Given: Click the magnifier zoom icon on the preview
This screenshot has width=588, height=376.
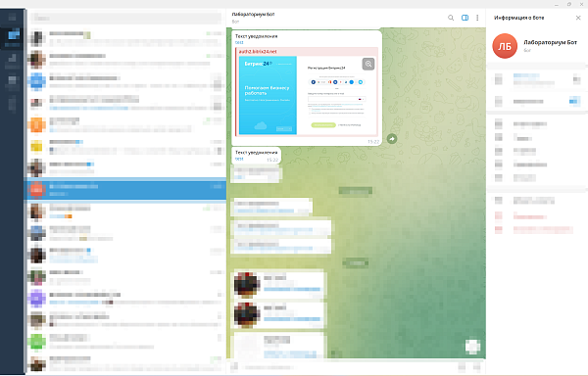Looking at the screenshot, I should (368, 64).
